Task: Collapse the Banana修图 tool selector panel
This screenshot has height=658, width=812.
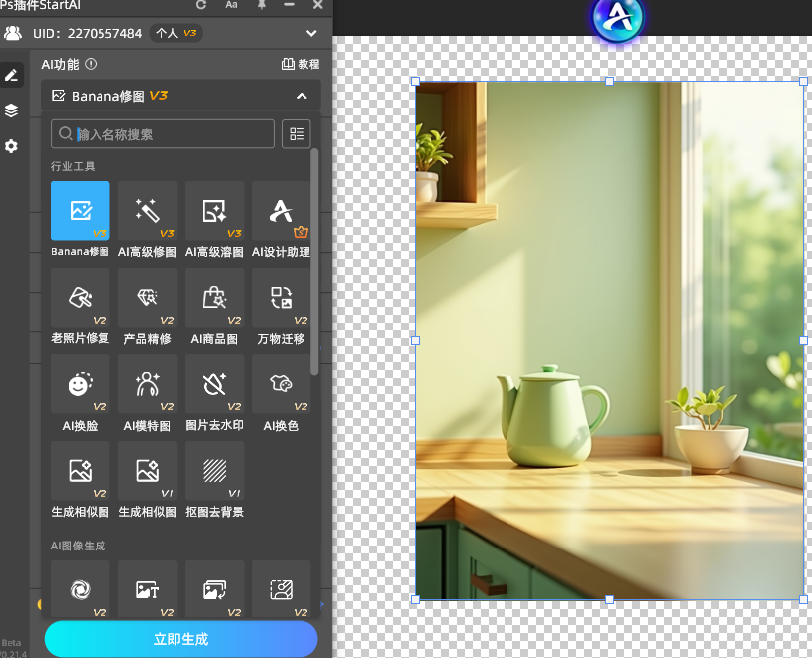Action: tap(302, 96)
